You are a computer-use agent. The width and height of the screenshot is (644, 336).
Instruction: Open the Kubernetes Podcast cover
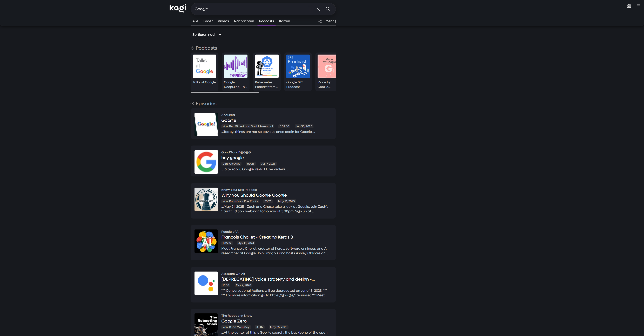266,67
